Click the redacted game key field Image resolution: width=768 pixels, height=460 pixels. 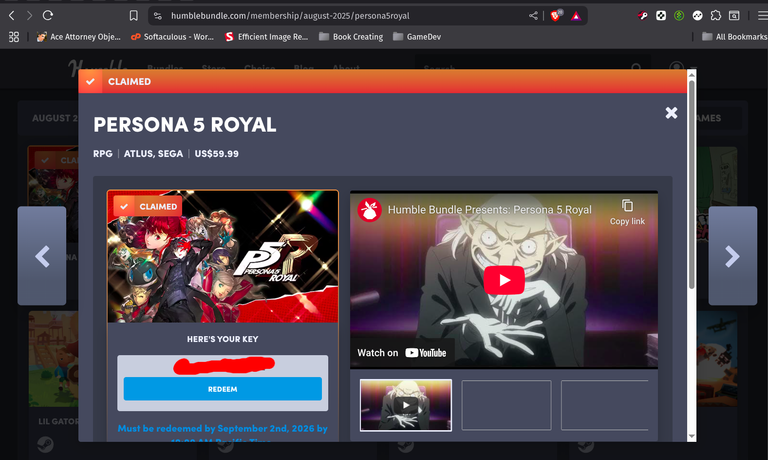(223, 365)
